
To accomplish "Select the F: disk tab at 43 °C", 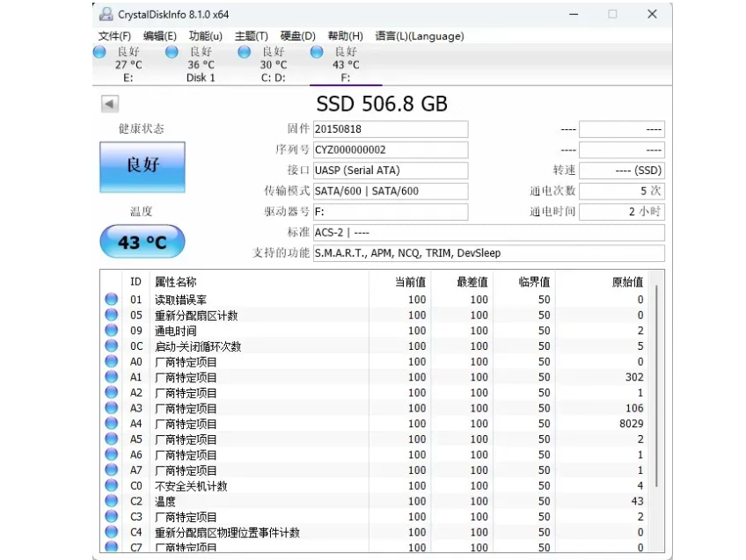I will [x=346, y=65].
